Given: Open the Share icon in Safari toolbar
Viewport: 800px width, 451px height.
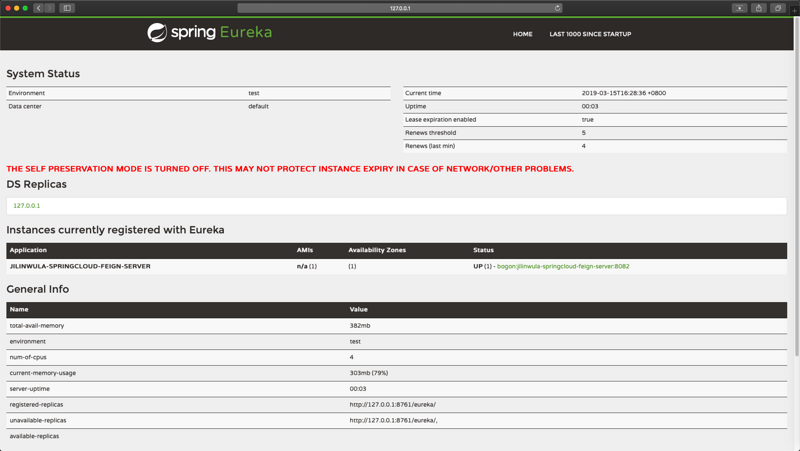Looking at the screenshot, I should 759,8.
